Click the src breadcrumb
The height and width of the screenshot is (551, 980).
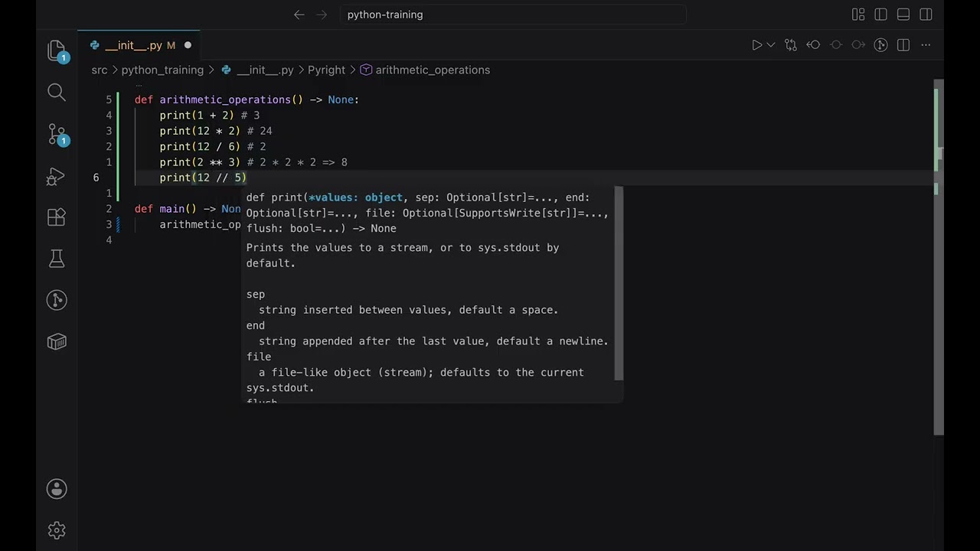click(100, 70)
